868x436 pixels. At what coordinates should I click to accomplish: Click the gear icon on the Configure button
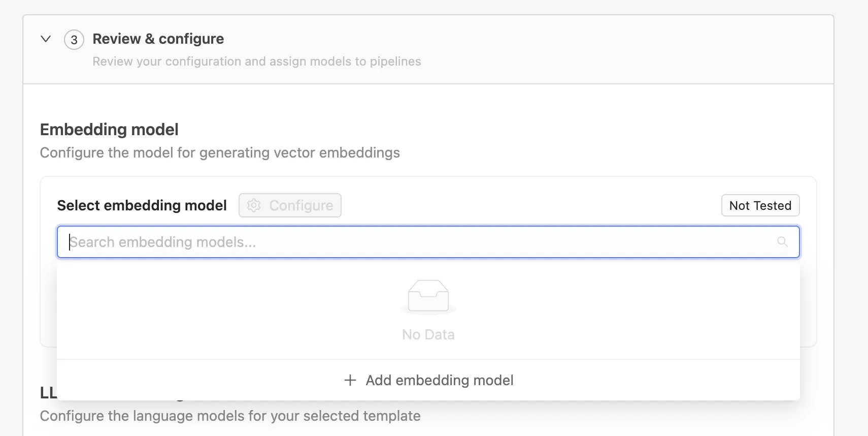pos(253,205)
